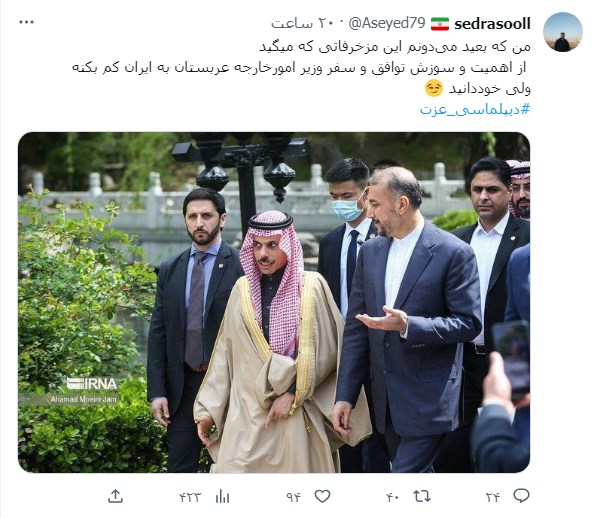Open the @Aseyed79 handle link

point(387,23)
